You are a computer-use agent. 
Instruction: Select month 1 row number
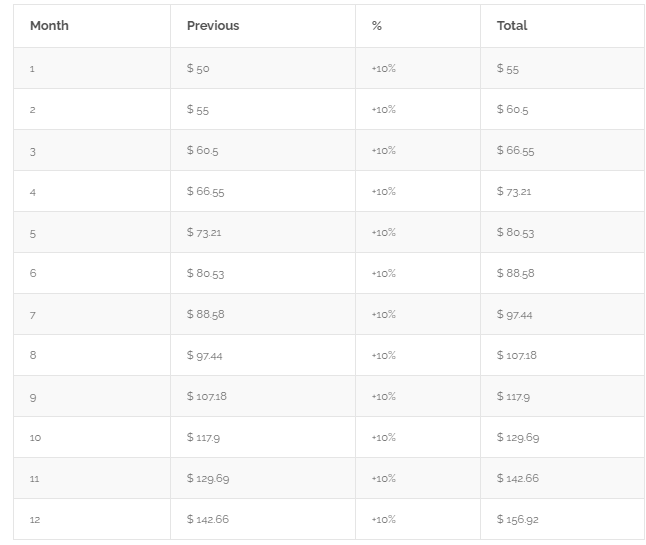click(x=32, y=69)
